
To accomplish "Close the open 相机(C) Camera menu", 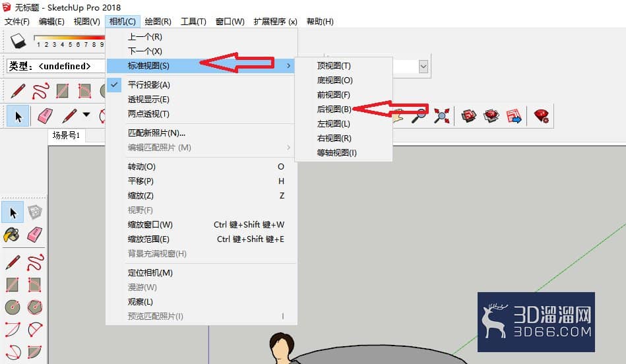I will (123, 22).
